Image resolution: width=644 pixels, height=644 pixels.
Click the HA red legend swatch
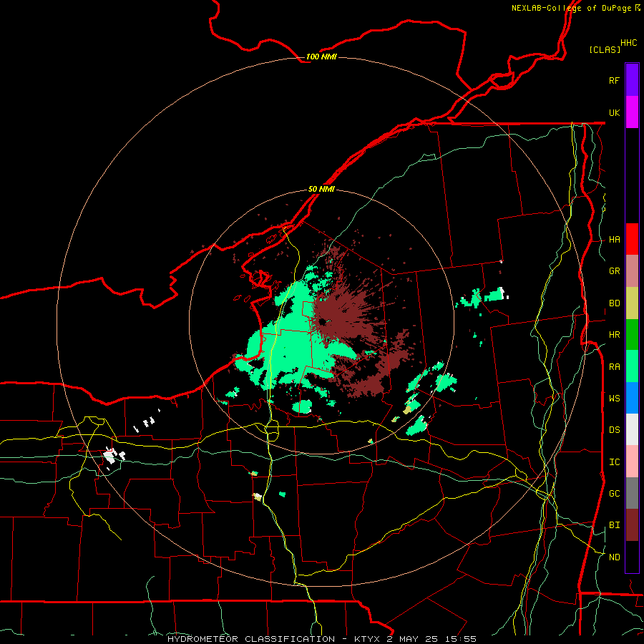coord(632,239)
